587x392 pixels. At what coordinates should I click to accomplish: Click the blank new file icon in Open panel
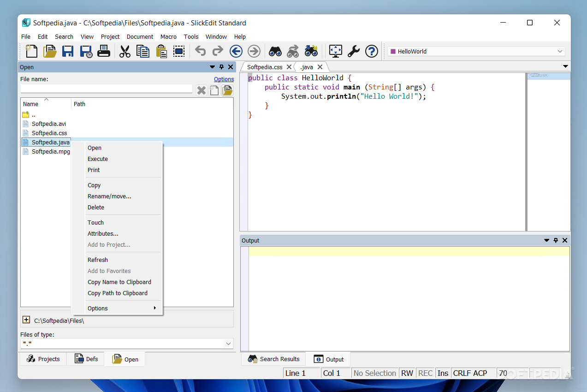coord(214,90)
